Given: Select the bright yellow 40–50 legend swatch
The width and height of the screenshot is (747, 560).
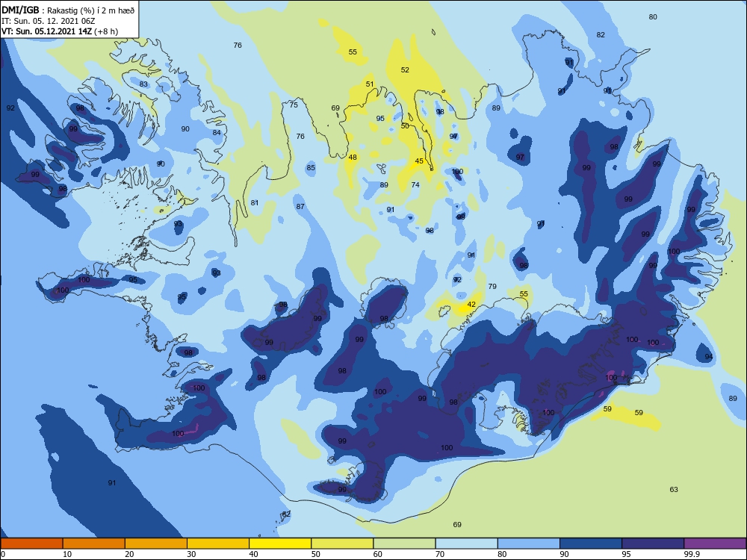Looking at the screenshot, I should (280, 544).
